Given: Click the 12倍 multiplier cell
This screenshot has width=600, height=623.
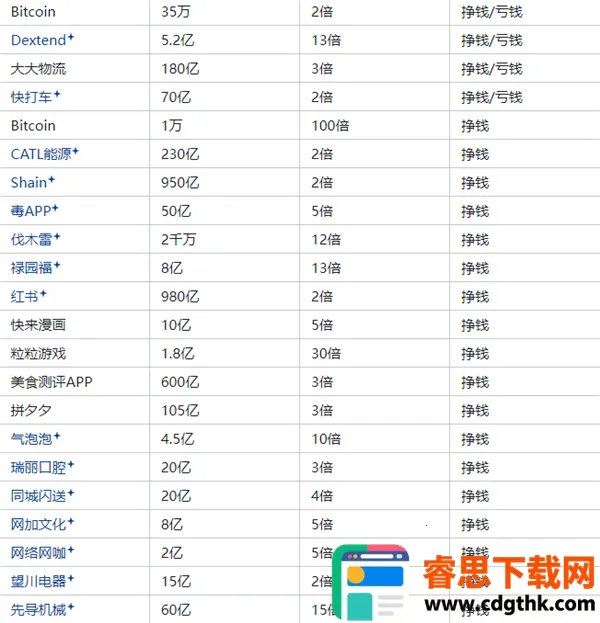Looking at the screenshot, I should click(375, 239).
